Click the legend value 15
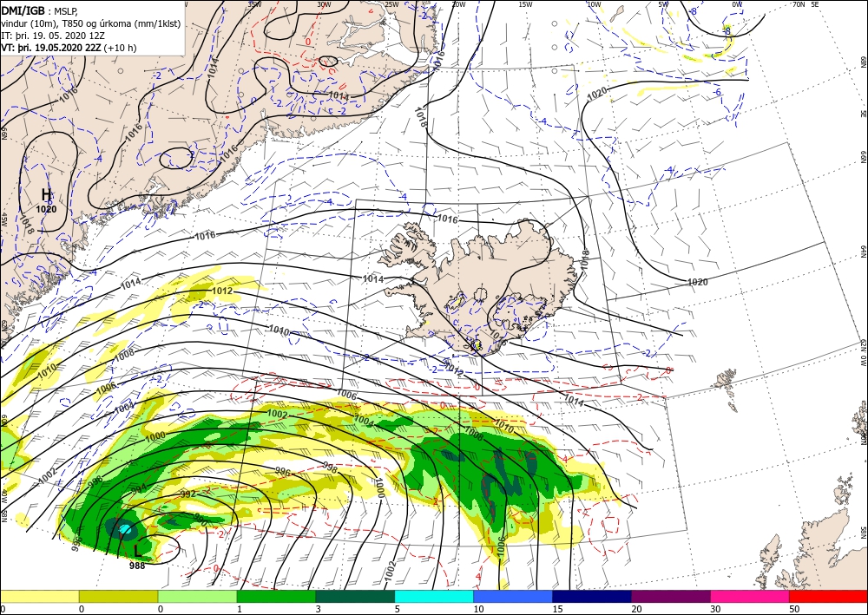This screenshot has height=615, width=868. [557, 609]
